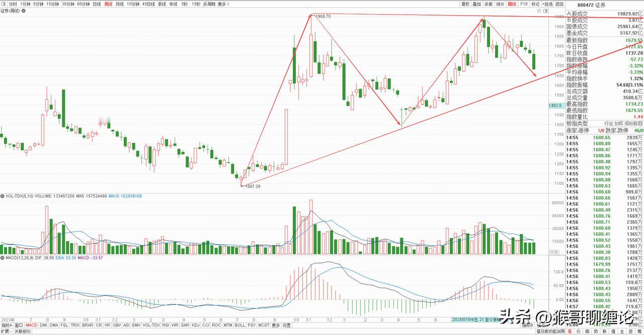Select the 45日线 period
This screenshot has height=335, width=644.
pos(148,4)
